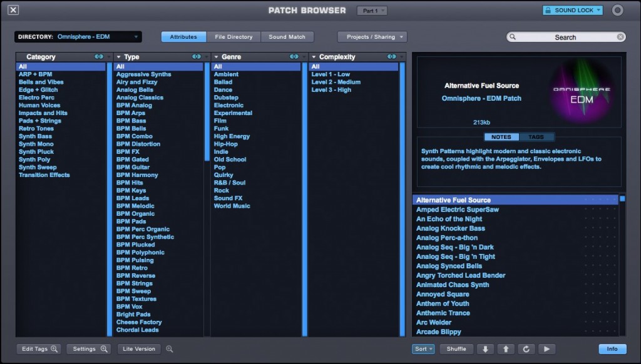Image resolution: width=641 pixels, height=364 pixels.
Task: Select the TAGS tab
Action: click(536, 137)
